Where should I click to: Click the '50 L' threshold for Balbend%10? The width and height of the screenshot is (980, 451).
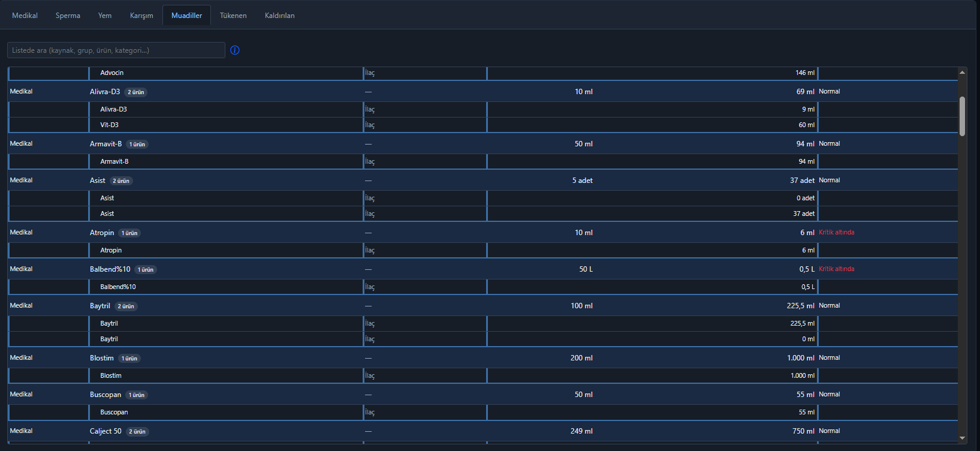pyautogui.click(x=586, y=269)
